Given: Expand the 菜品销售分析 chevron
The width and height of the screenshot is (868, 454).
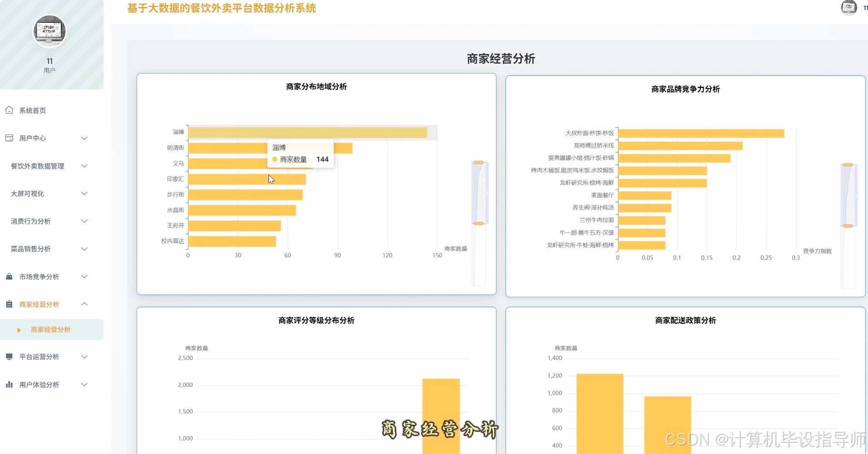Looking at the screenshot, I should (84, 249).
